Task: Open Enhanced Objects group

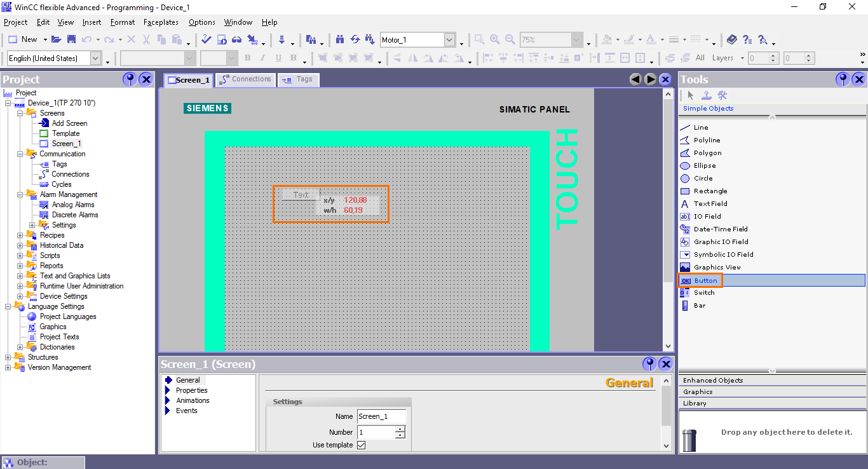Action: click(x=772, y=380)
